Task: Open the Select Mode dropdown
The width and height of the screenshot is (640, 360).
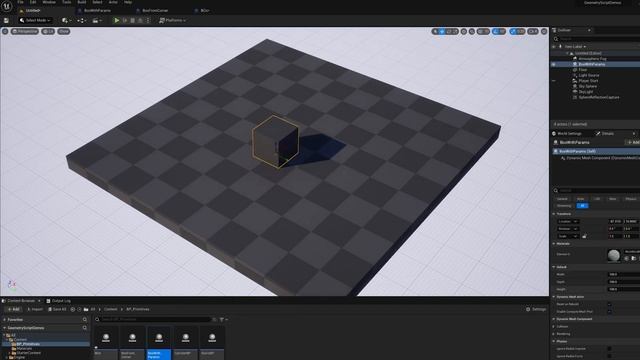Action: point(35,20)
